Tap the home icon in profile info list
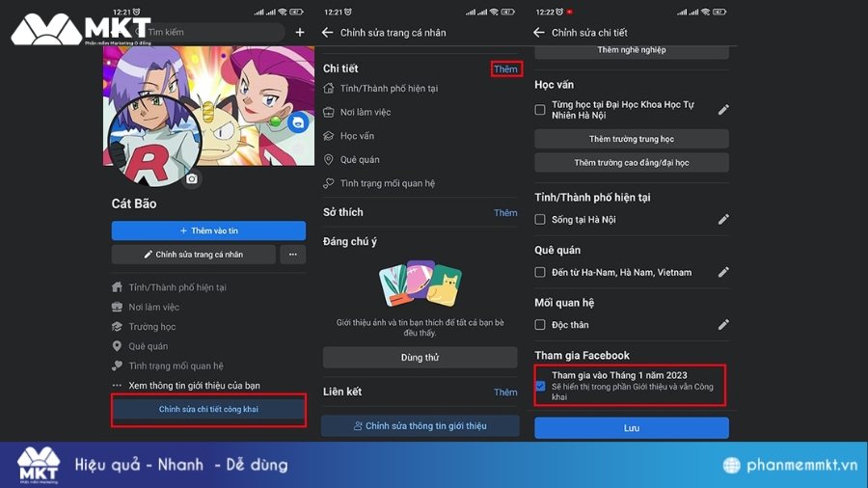868x488 pixels. point(117,286)
